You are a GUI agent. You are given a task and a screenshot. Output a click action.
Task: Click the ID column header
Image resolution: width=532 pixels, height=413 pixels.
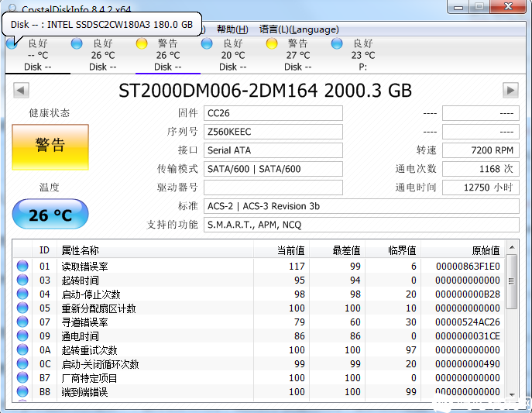(x=44, y=250)
